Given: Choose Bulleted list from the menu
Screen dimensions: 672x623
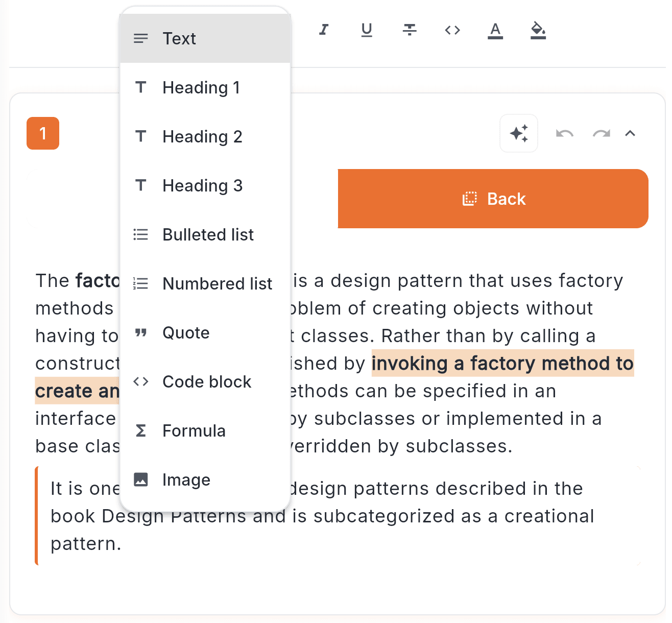Looking at the screenshot, I should pyautogui.click(x=208, y=234).
